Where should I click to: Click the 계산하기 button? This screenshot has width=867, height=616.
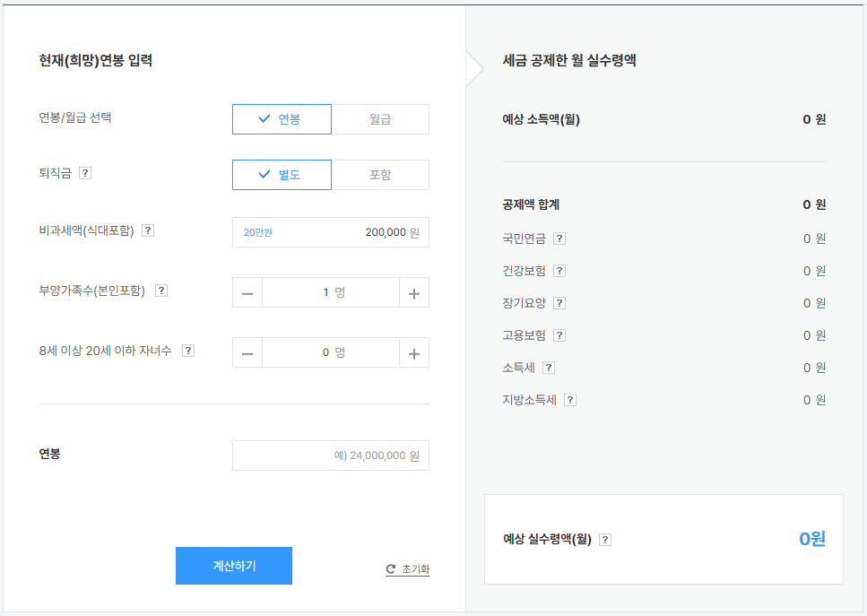pyautogui.click(x=233, y=565)
